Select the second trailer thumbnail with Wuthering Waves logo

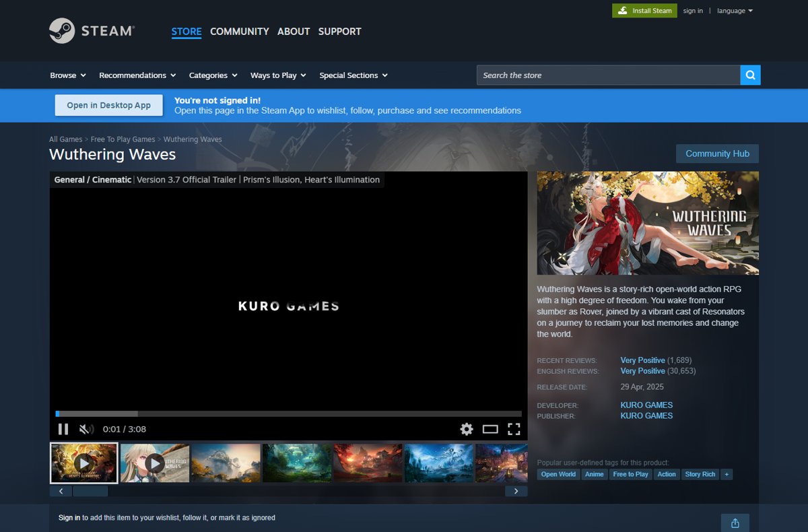click(x=155, y=463)
